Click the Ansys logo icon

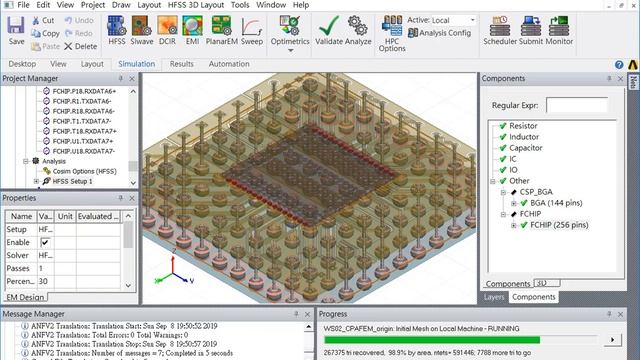click(x=632, y=64)
